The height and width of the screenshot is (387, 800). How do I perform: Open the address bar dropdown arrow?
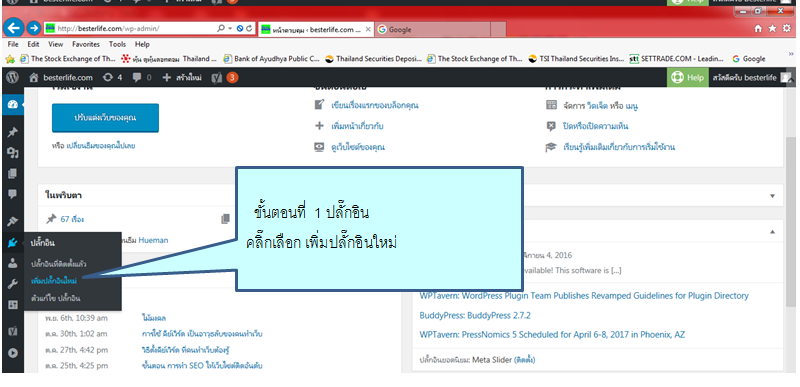(x=230, y=29)
